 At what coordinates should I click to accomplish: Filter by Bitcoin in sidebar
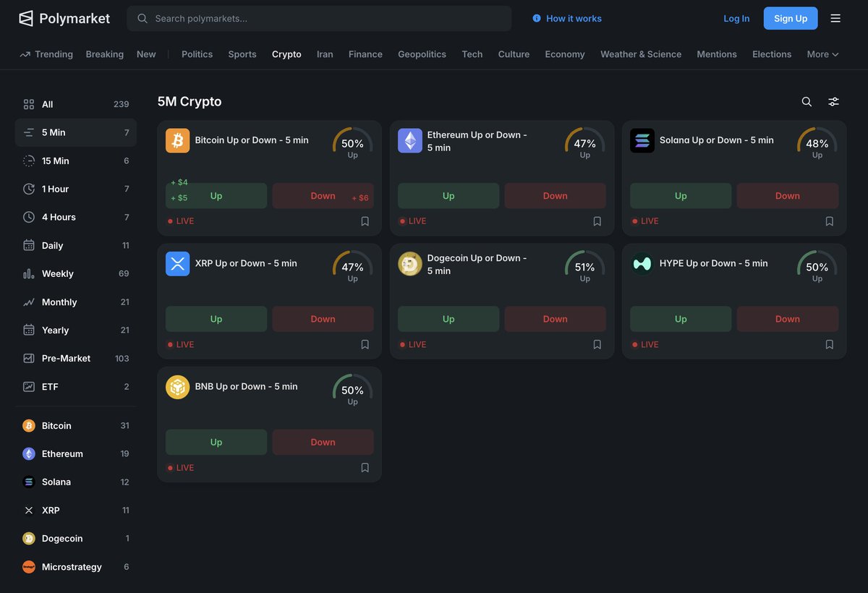[x=76, y=425]
